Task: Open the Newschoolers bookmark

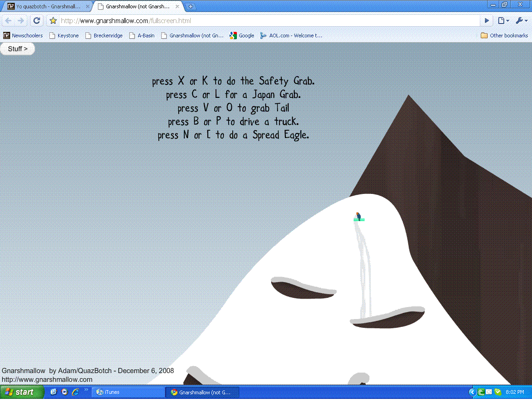Action: click(23, 36)
